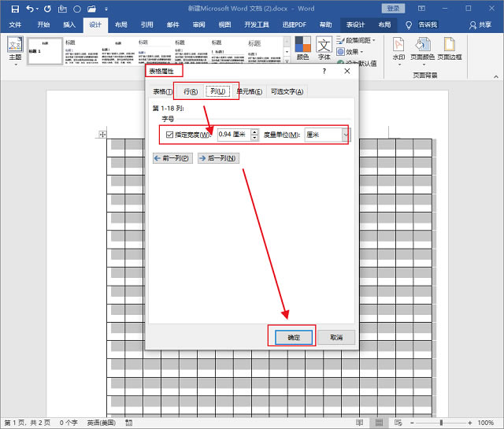
Task: Toggle the Specify width (指定宽度) checkbox
Action: (x=170, y=135)
